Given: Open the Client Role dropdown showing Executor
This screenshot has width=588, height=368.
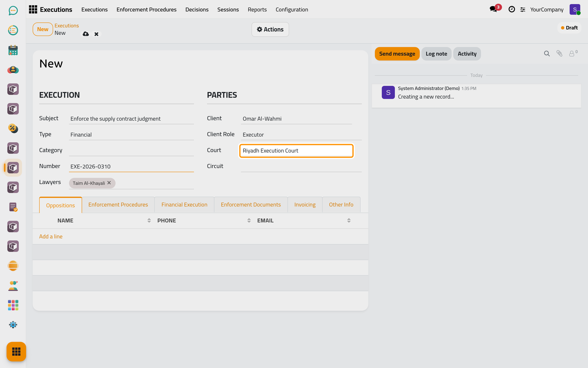Looking at the screenshot, I should (x=301, y=135).
